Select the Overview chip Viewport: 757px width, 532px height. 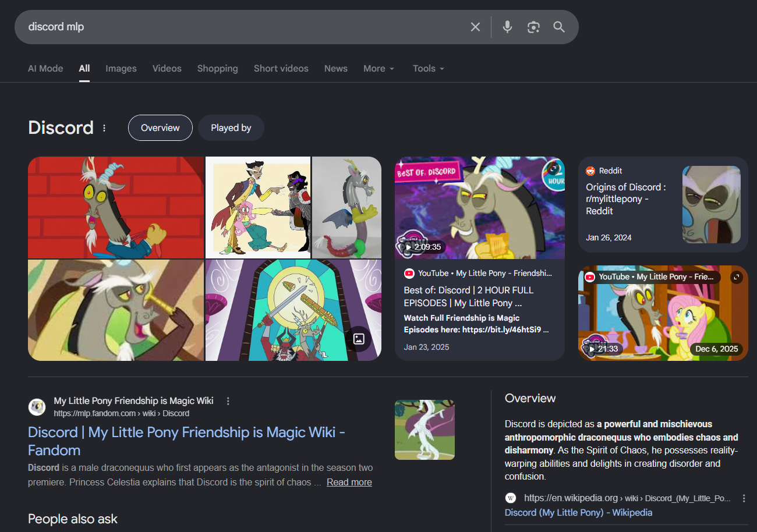coord(160,127)
